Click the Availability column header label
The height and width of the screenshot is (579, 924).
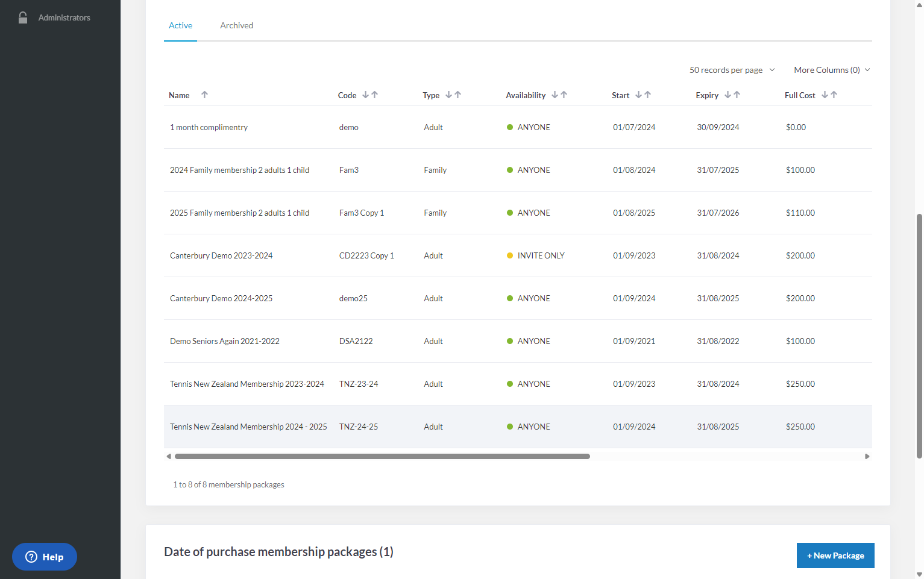tap(526, 95)
